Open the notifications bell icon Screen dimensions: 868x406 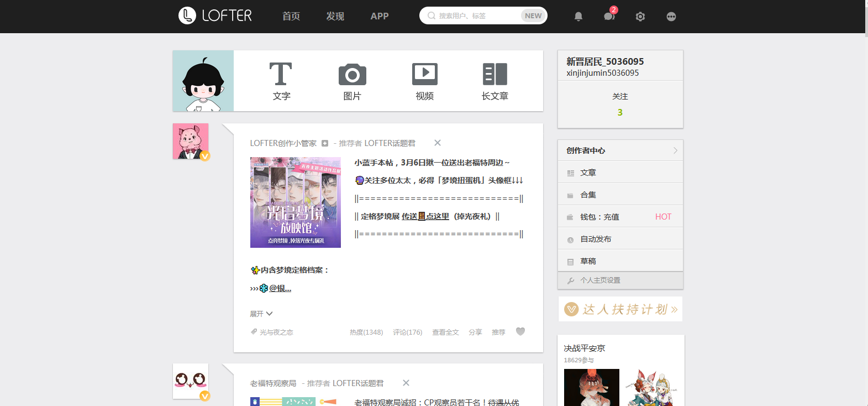578,17
